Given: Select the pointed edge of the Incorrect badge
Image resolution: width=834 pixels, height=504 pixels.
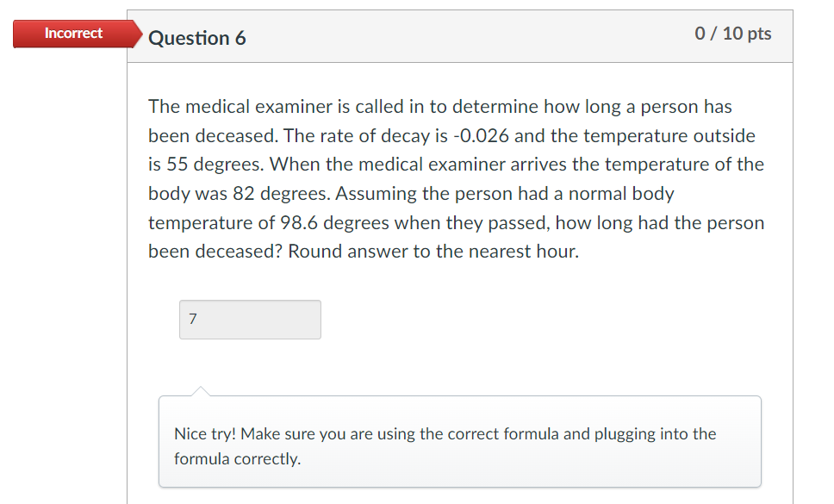Looking at the screenshot, I should [x=138, y=34].
